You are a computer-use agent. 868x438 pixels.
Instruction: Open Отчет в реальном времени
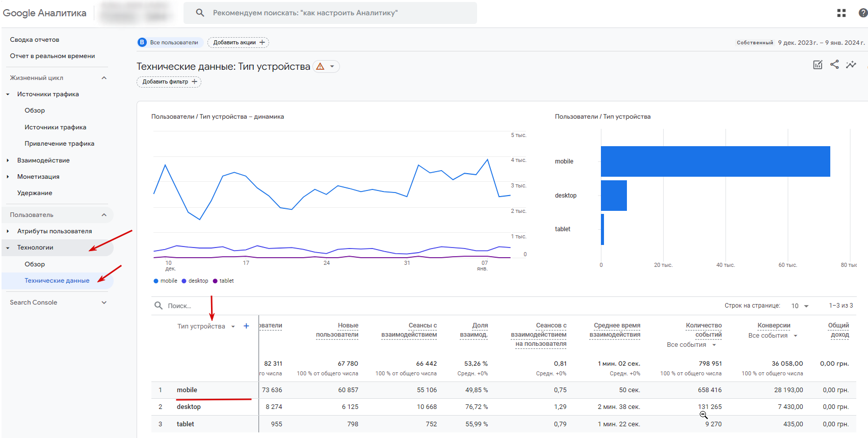(52, 56)
